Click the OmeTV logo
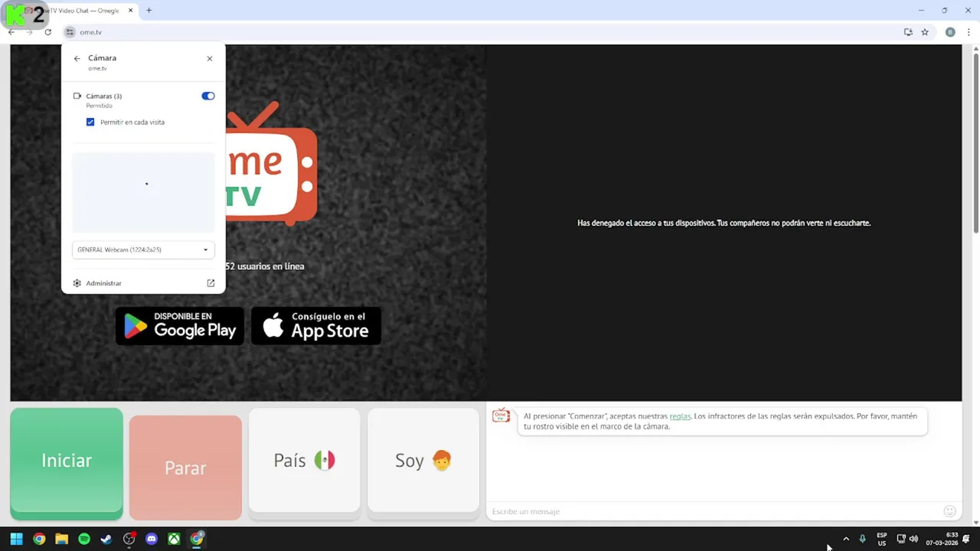The image size is (980, 551). pyautogui.click(x=271, y=165)
